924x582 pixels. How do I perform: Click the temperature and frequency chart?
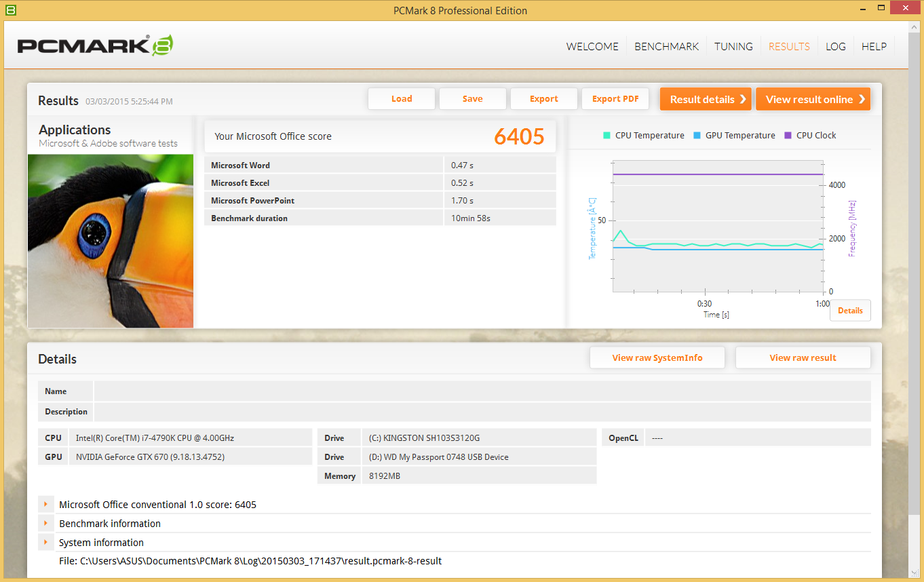(718, 227)
